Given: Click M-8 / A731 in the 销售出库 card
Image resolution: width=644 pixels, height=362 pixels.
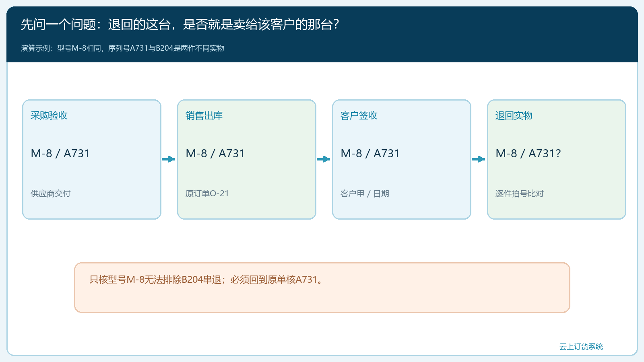Looking at the screenshot, I should (x=215, y=153).
